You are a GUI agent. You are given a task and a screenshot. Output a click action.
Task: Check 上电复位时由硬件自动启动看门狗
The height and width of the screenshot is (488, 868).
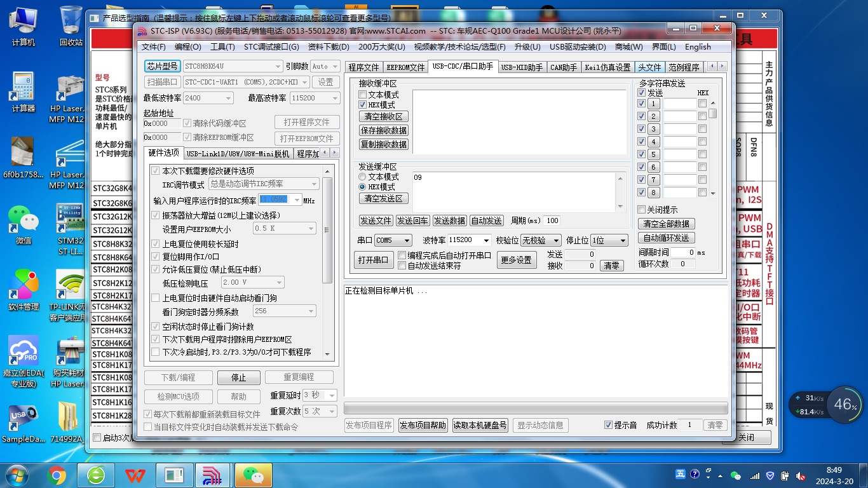pyautogui.click(x=156, y=298)
